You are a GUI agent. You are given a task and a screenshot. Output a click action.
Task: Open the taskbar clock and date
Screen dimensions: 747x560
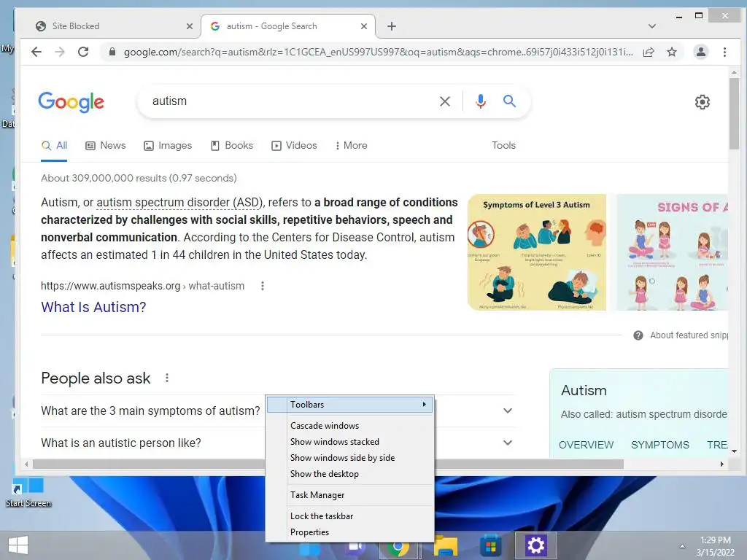[x=715, y=546]
